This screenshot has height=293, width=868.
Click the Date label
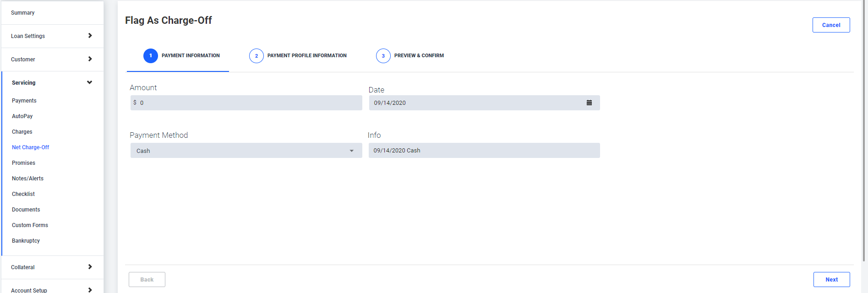pyautogui.click(x=377, y=90)
